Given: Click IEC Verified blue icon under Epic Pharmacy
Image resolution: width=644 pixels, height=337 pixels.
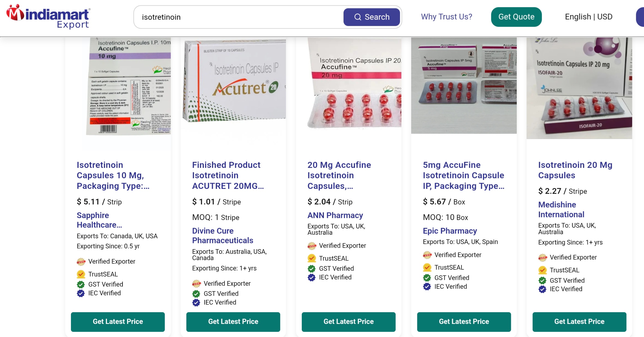Looking at the screenshot, I should [427, 287].
